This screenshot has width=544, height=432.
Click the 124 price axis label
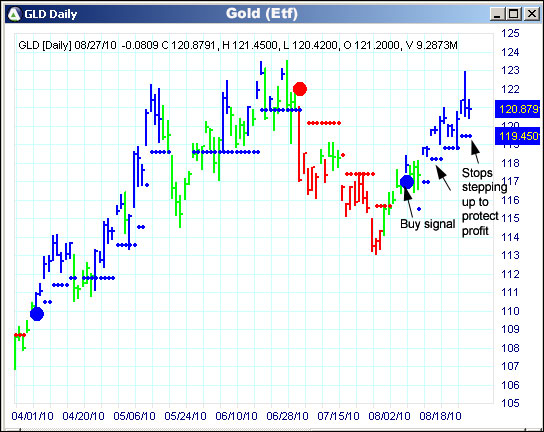(510, 52)
